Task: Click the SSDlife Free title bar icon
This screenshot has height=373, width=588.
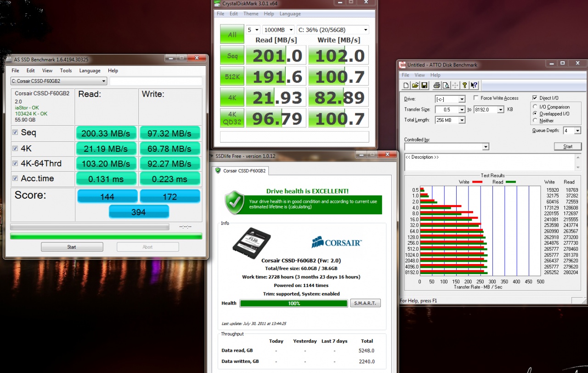Action: [x=212, y=156]
